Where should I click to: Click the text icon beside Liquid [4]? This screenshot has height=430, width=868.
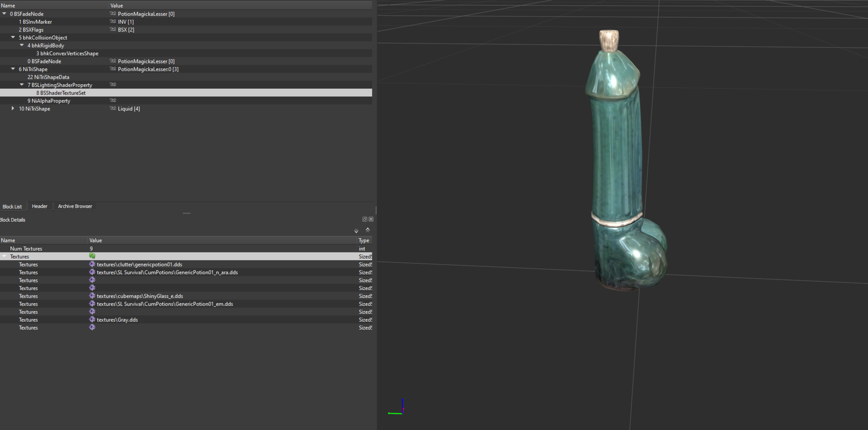click(113, 109)
